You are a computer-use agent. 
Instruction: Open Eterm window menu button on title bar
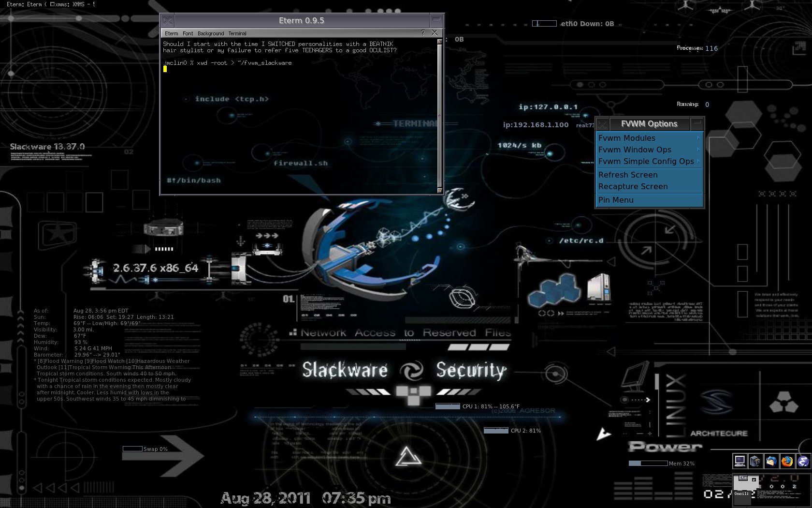pos(168,21)
